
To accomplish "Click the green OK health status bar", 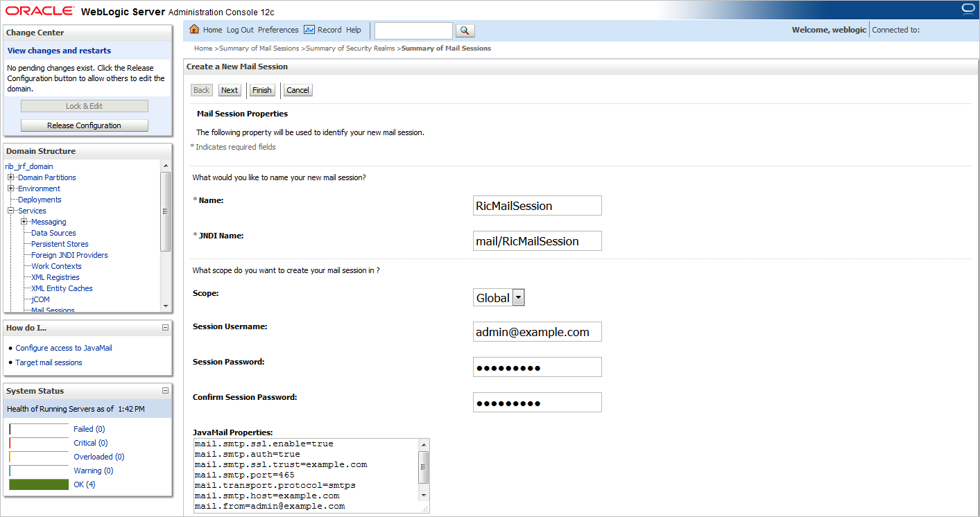I will [x=38, y=484].
